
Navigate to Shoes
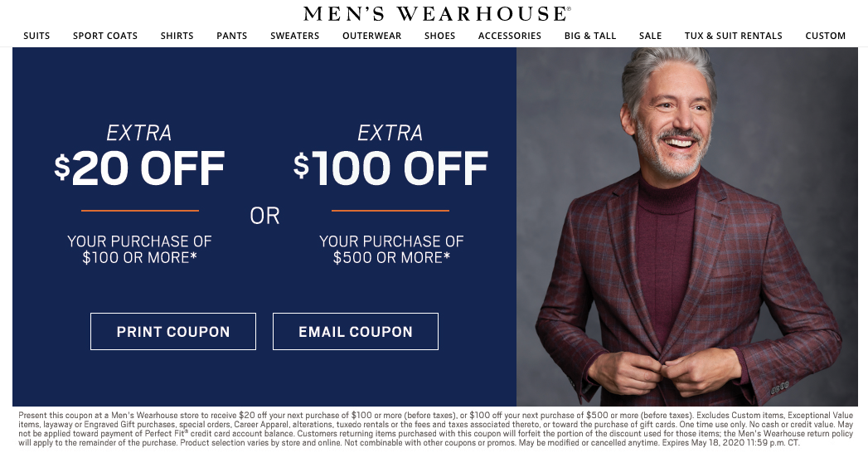[440, 36]
